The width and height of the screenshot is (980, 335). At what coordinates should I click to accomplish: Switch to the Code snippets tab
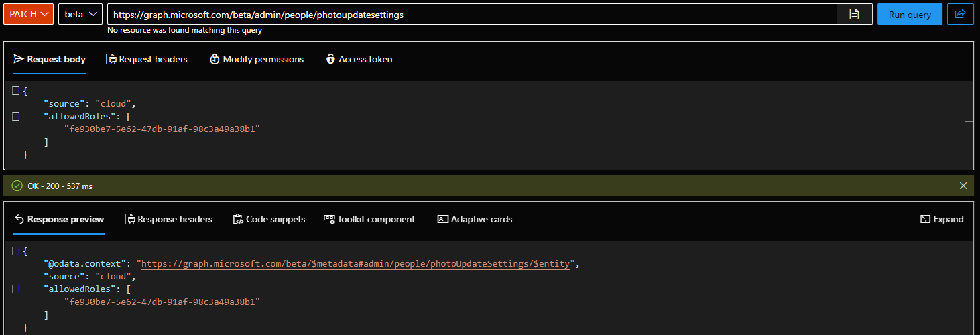tap(269, 219)
